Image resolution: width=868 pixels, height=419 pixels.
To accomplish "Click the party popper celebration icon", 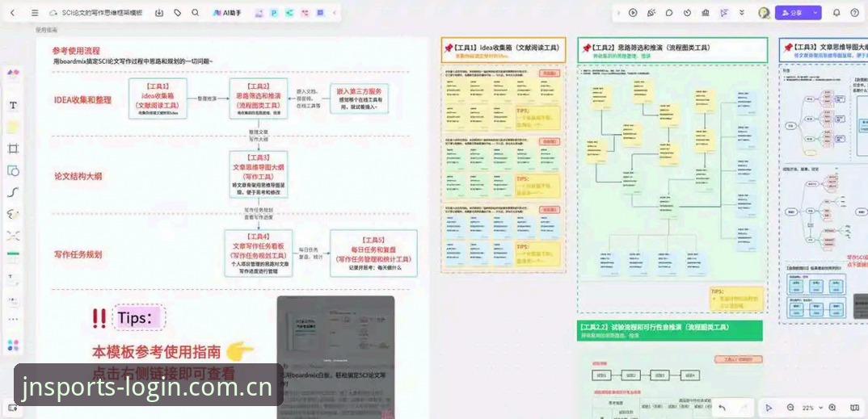I will coord(651,13).
